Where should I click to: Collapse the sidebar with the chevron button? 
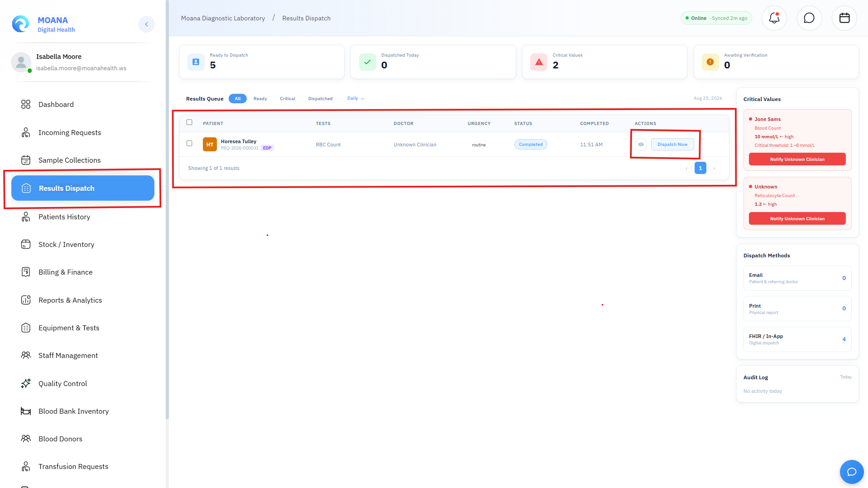click(x=146, y=24)
